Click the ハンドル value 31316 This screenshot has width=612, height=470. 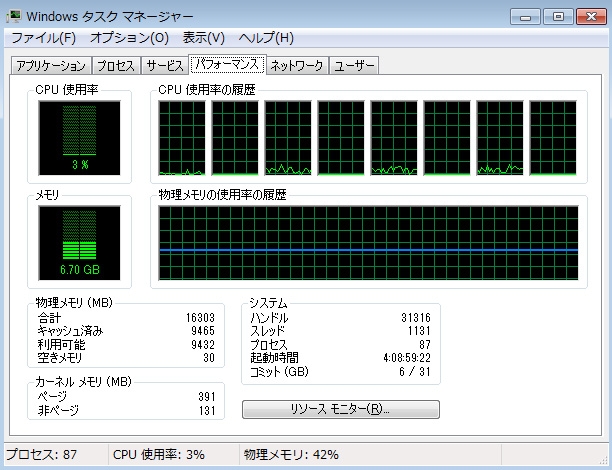click(x=416, y=317)
